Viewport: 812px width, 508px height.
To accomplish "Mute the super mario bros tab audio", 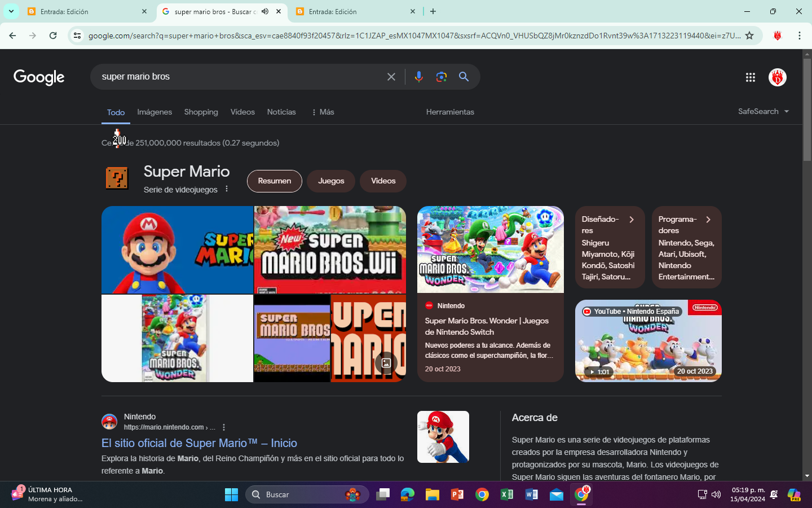I will pos(265,11).
